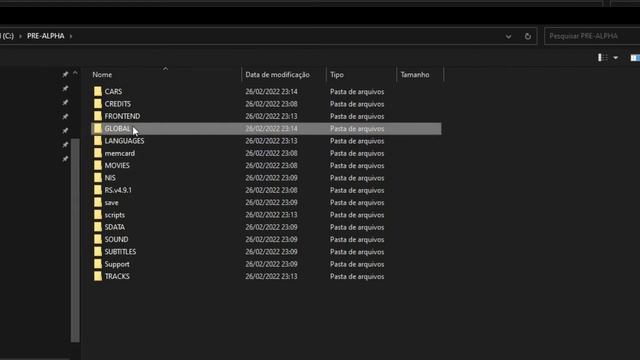640x360 pixels.
Task: Select the NIS folder icon
Action: [98, 178]
